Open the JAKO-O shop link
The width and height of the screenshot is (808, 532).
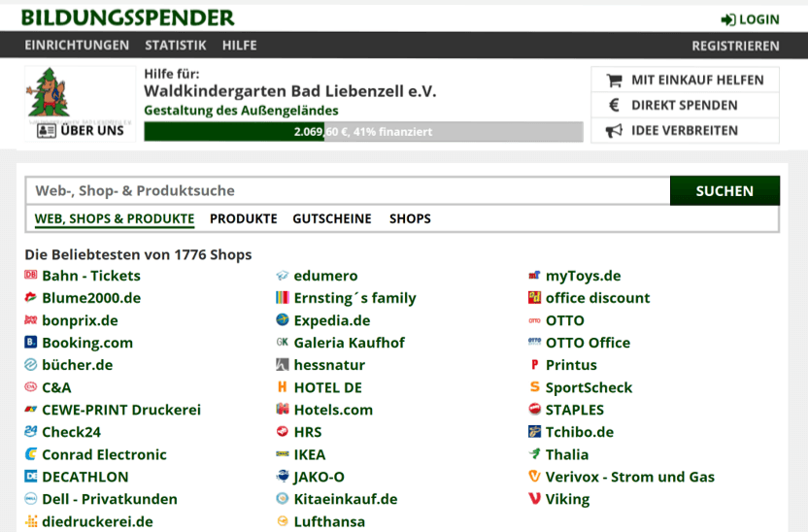click(319, 477)
